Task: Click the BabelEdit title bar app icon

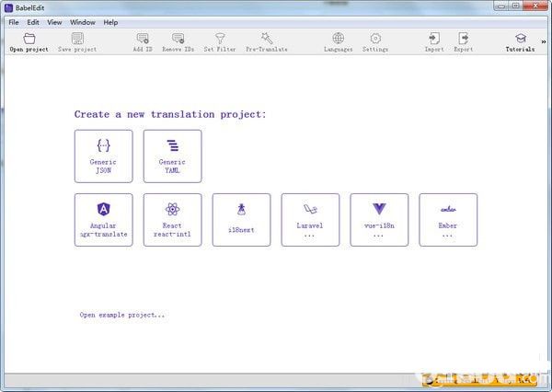Action: 9,7
